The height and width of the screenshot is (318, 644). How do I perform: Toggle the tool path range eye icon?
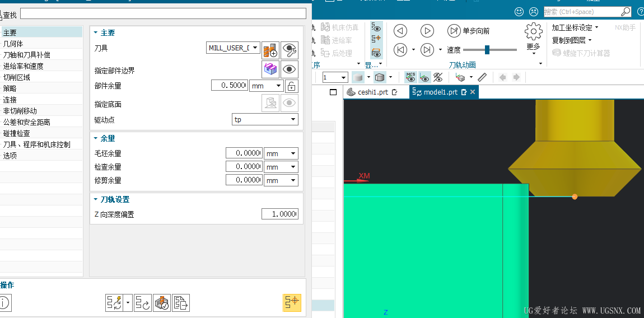tap(377, 53)
